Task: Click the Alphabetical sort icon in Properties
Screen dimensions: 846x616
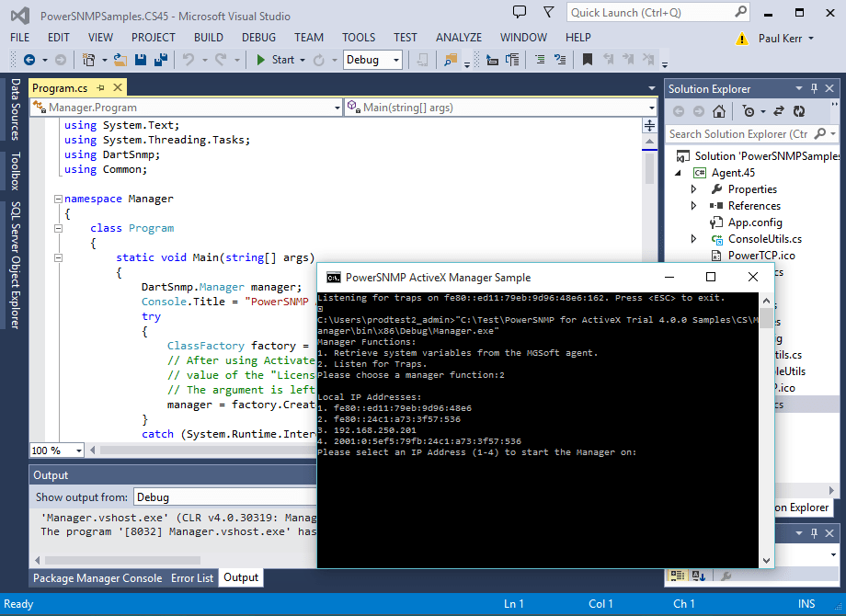Action: pos(699,576)
